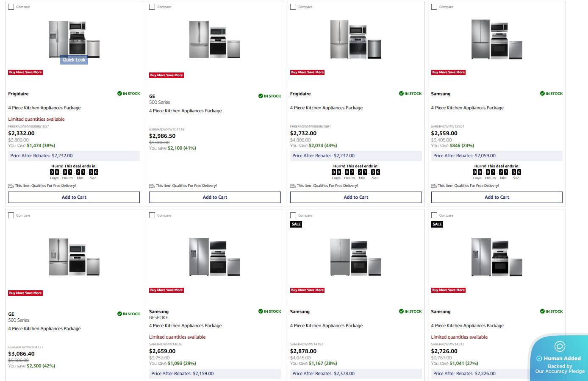588x381 pixels.
Task: Add the $2,332.00 Frigidaire package to cart
Action: coord(74,197)
